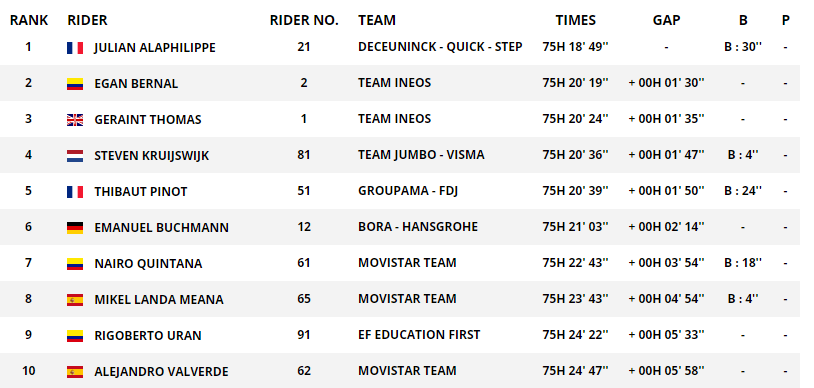Viewport: 814px width, 388px height.
Task: Click the French flag beside Thibaut Pinot
Action: click(x=75, y=192)
